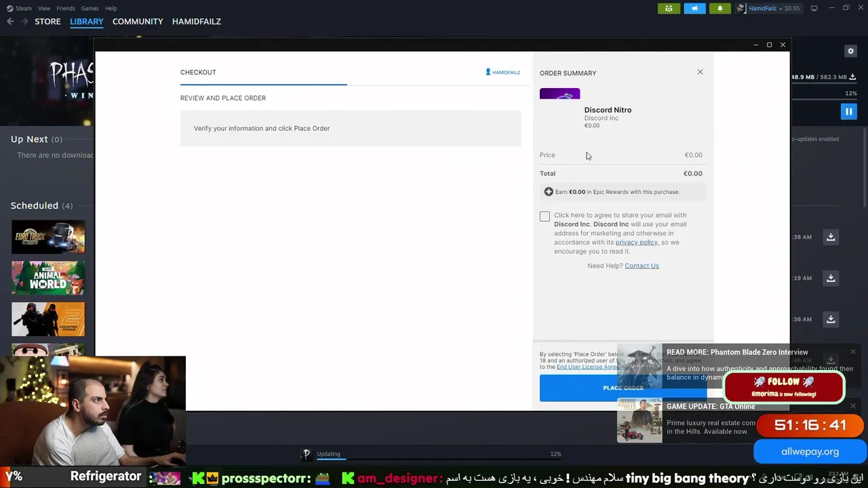Open the View menu
The image size is (868, 488).
44,8
